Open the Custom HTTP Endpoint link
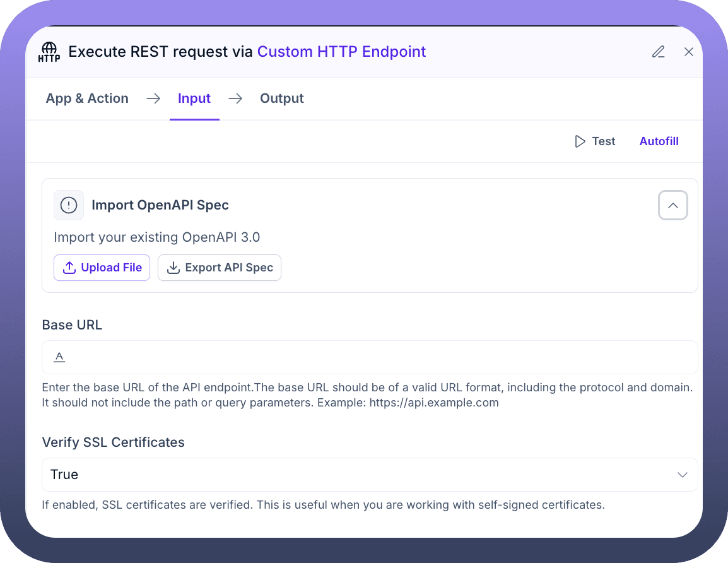This screenshot has height=563, width=728. 341,52
